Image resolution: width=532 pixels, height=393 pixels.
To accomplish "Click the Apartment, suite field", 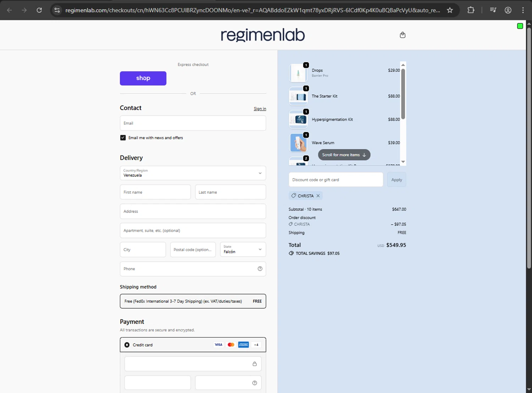I will click(x=193, y=230).
